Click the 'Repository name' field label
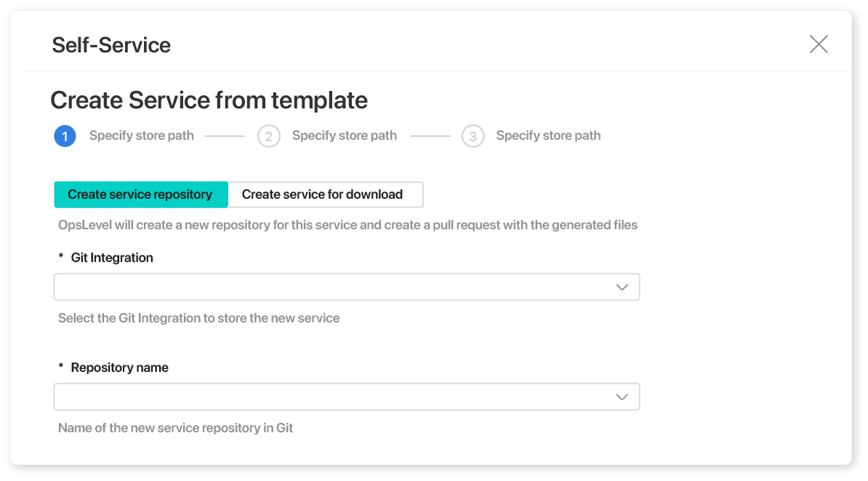The image size is (868, 481). click(x=119, y=367)
